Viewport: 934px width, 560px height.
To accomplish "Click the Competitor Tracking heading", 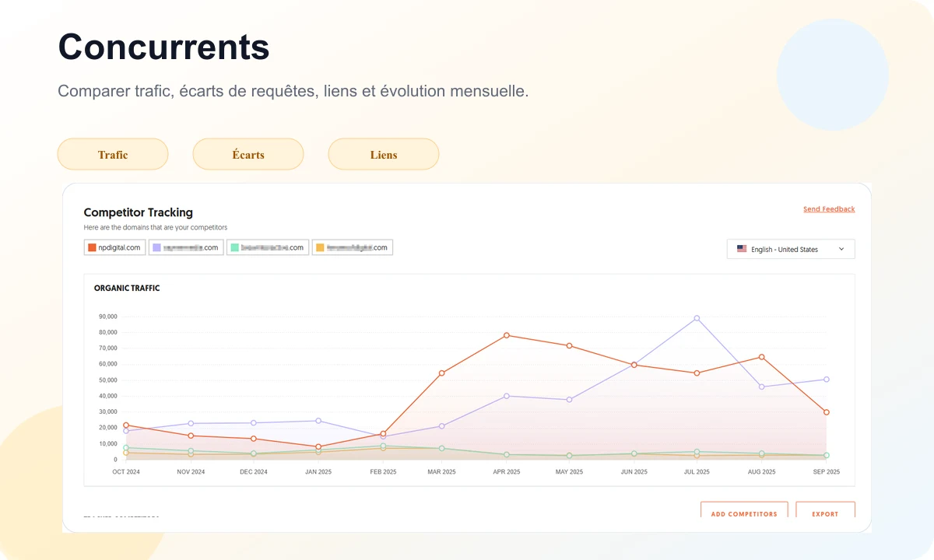I will [139, 212].
